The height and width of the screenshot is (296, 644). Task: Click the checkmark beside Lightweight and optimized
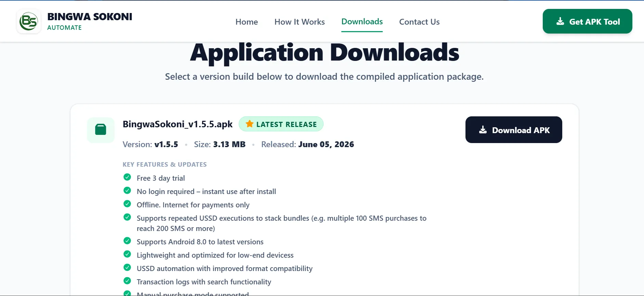pyautogui.click(x=127, y=254)
